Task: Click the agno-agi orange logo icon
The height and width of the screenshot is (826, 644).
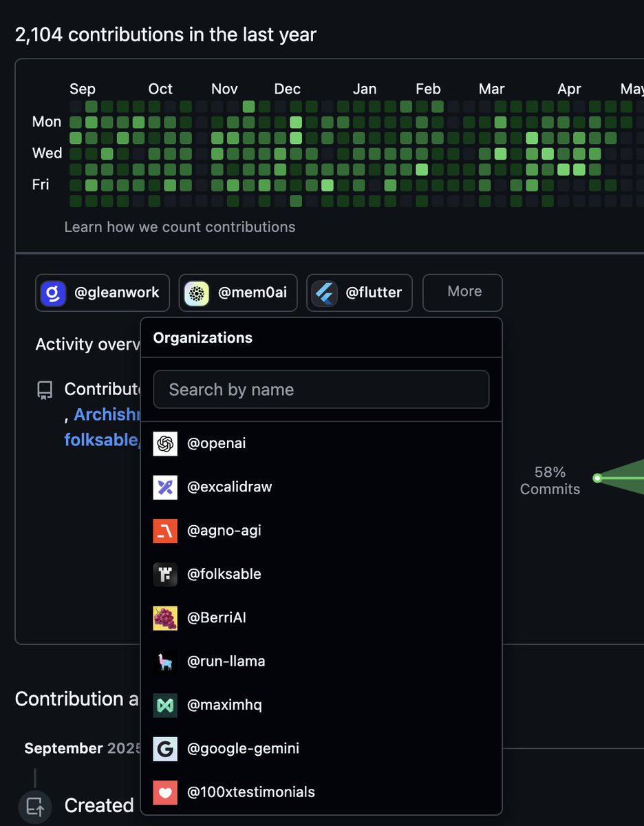Action: point(165,531)
